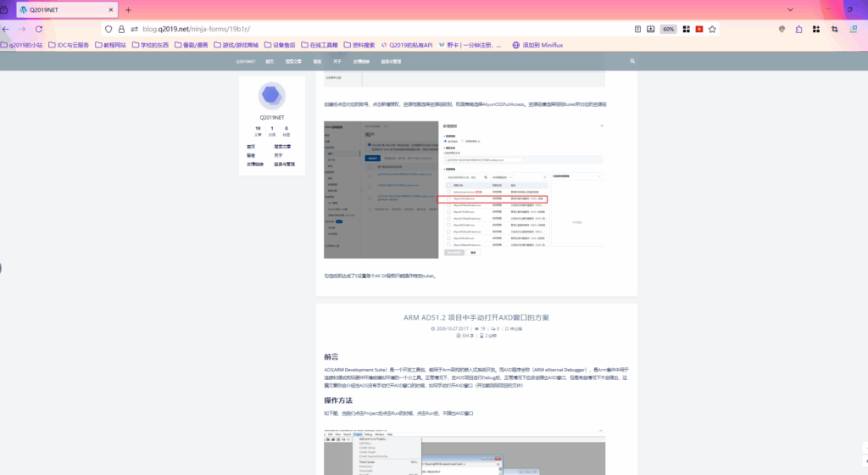Screen dimensions: 868x475
Task: Open 关于 link in the profile card
Action: [278, 155]
